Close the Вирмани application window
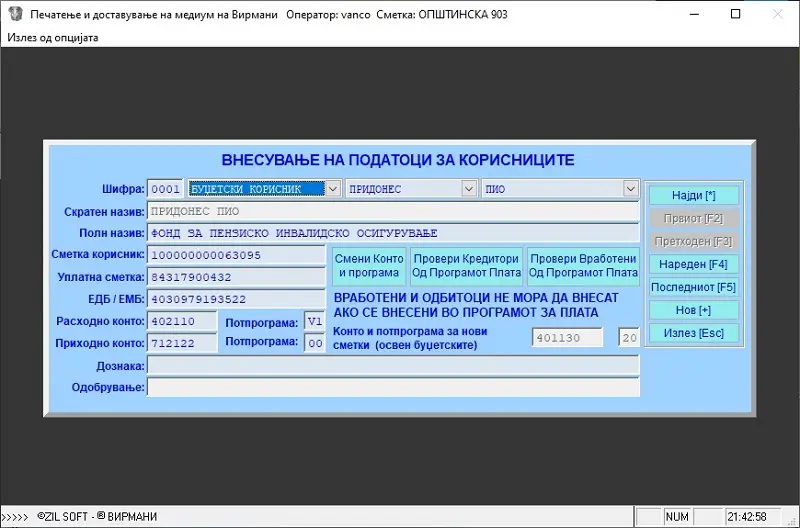 [x=778, y=14]
